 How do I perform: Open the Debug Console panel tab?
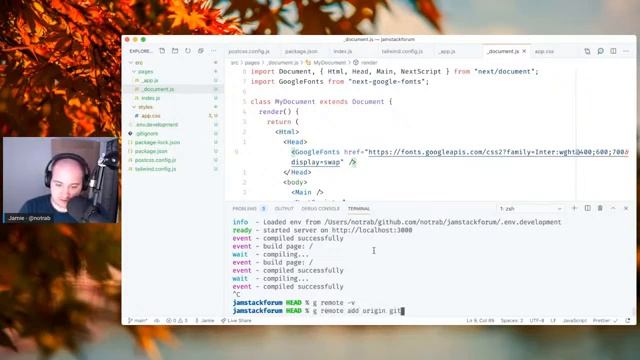320,209
